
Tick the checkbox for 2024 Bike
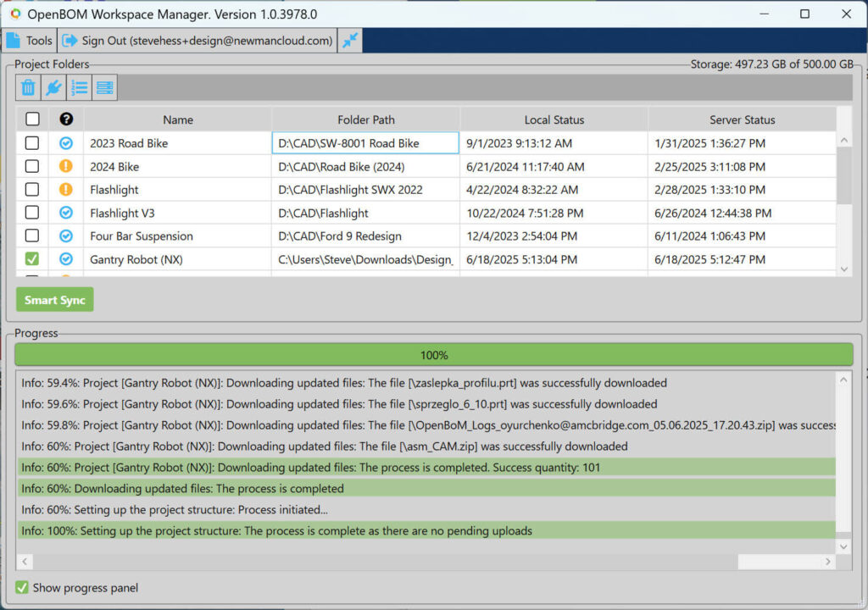point(32,166)
